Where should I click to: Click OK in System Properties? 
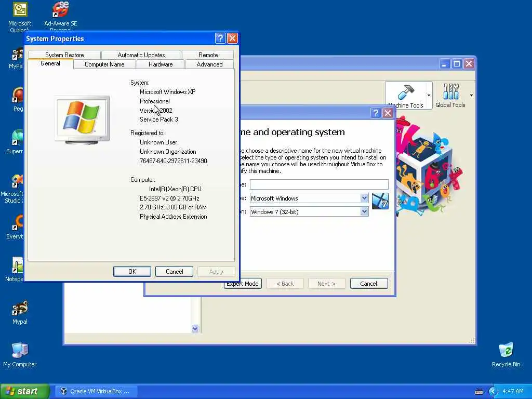[132, 271]
